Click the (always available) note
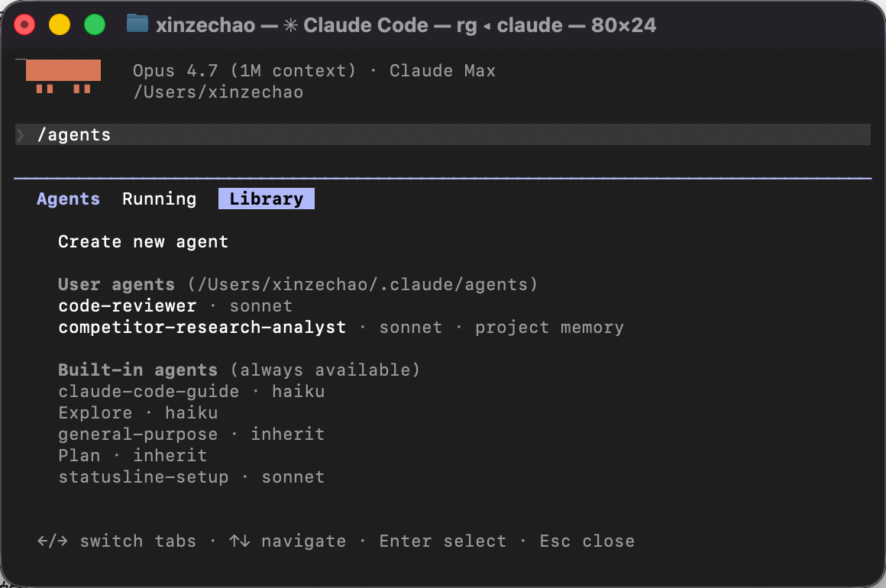The width and height of the screenshot is (886, 588). [x=325, y=370]
